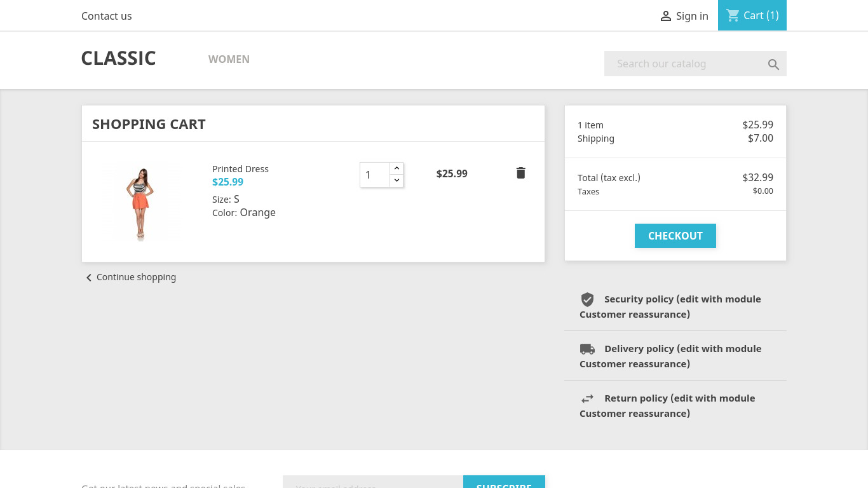Click the CLASSIC store logo

[x=118, y=58]
